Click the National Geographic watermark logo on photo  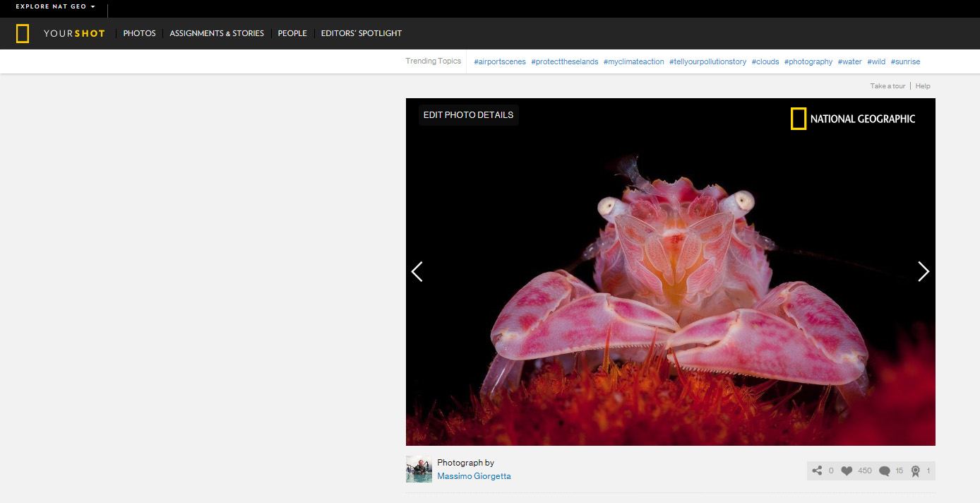point(852,119)
